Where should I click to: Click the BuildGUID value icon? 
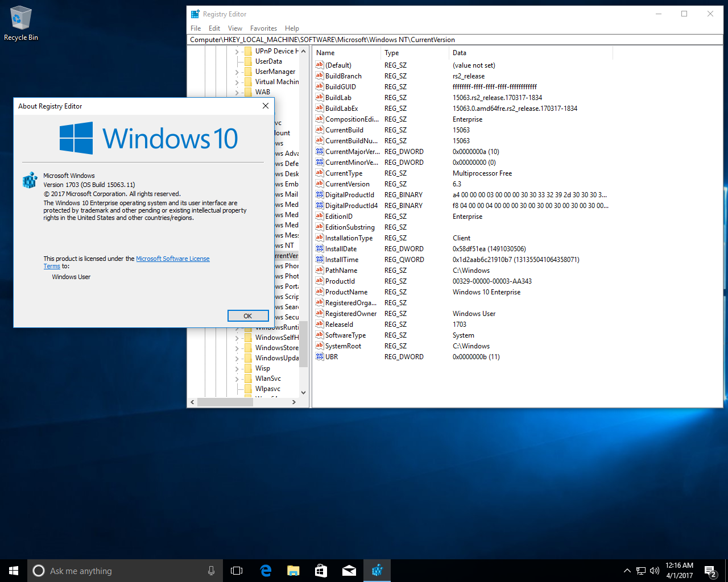[x=320, y=86]
